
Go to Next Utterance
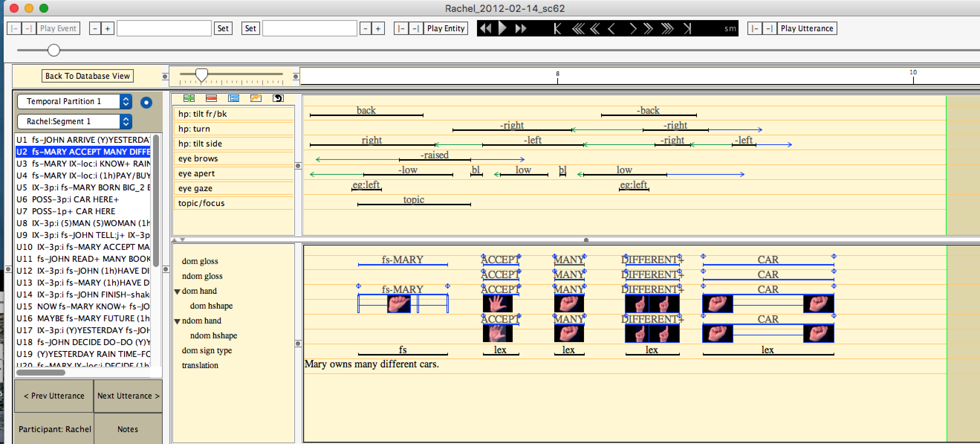tap(128, 396)
